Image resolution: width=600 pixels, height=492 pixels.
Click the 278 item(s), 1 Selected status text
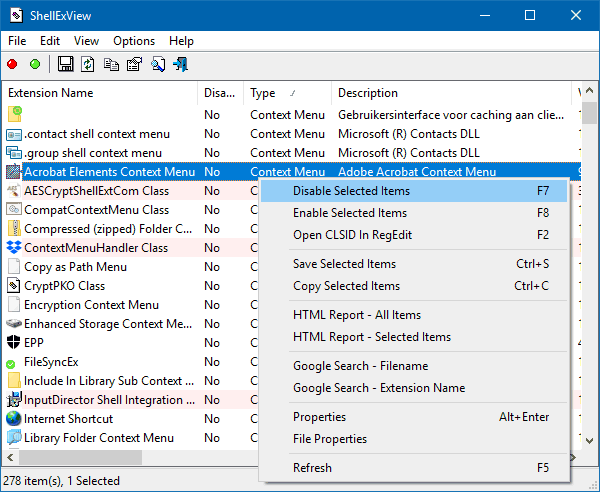[x=62, y=481]
